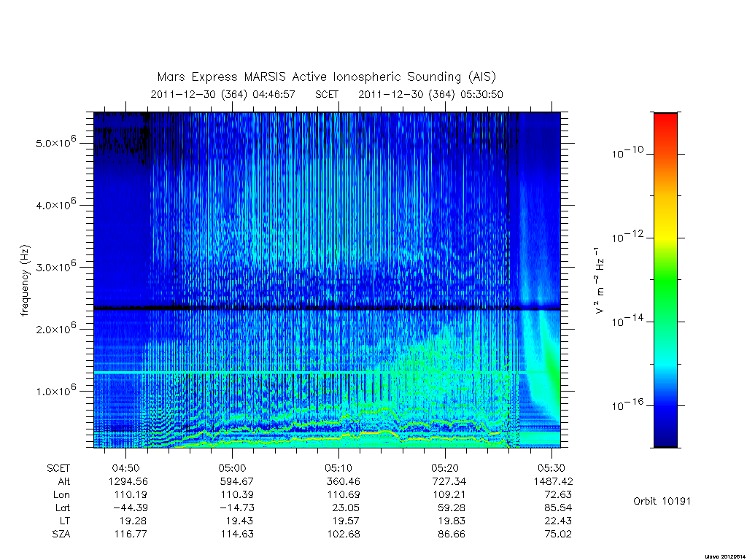The image size is (747, 560).
Task: Click the 'Lon' row label
Action: 61,495
